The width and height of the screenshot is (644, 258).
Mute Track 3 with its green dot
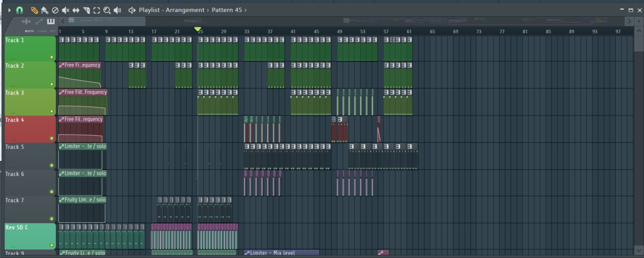51,111
